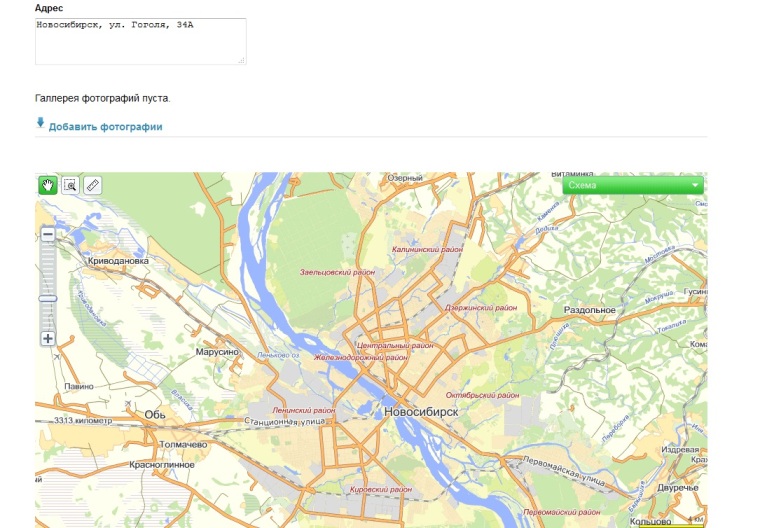Click the minus zoom-out button on map

pyautogui.click(x=48, y=234)
